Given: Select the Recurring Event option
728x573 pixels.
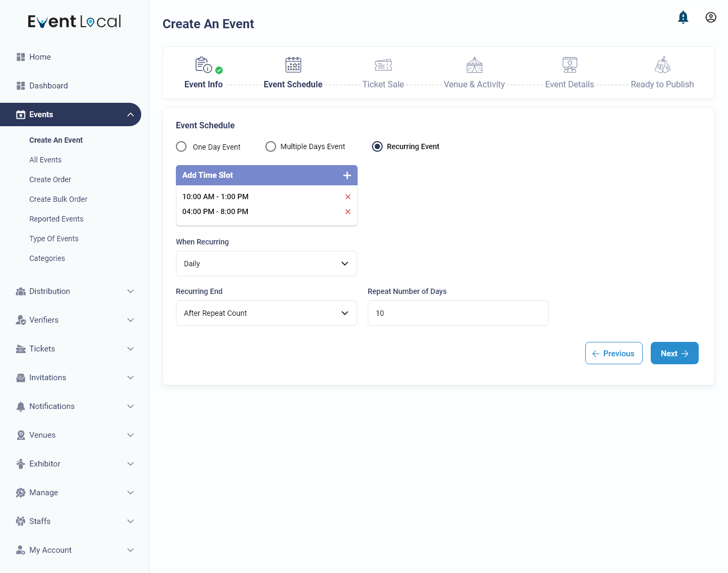Looking at the screenshot, I should point(377,146).
